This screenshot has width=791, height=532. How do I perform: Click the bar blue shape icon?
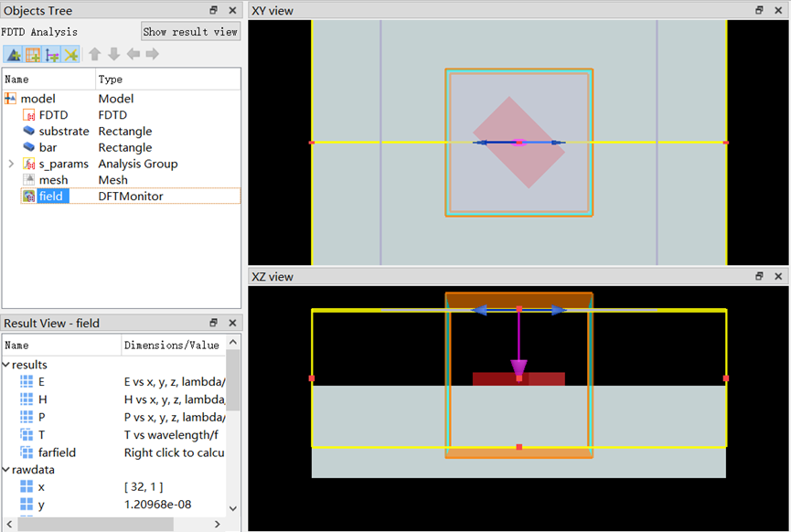pos(28,147)
